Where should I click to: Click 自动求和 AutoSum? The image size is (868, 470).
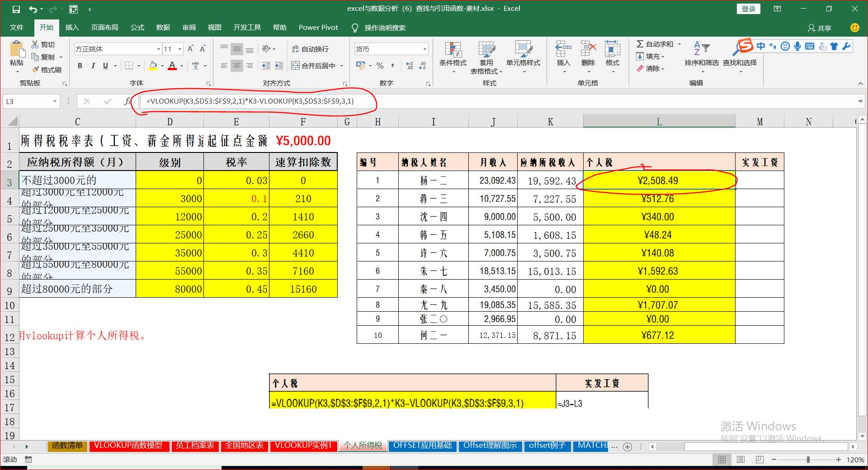point(655,44)
